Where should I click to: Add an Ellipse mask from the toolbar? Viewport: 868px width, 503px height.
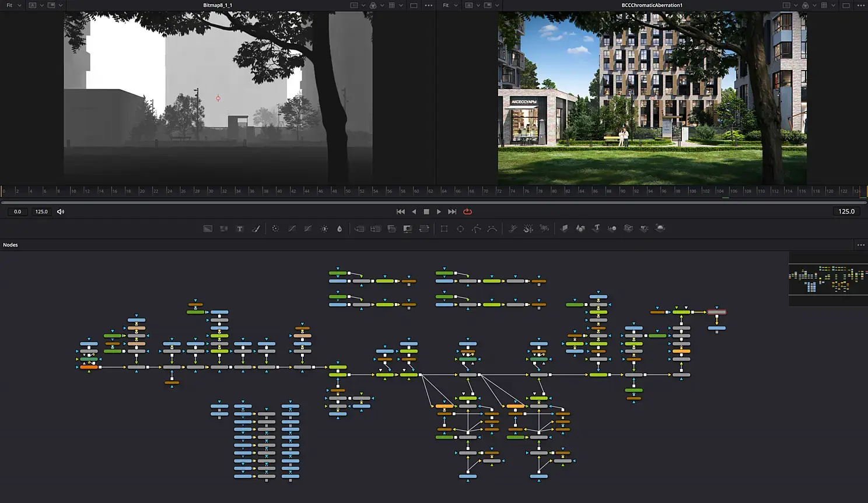click(460, 228)
